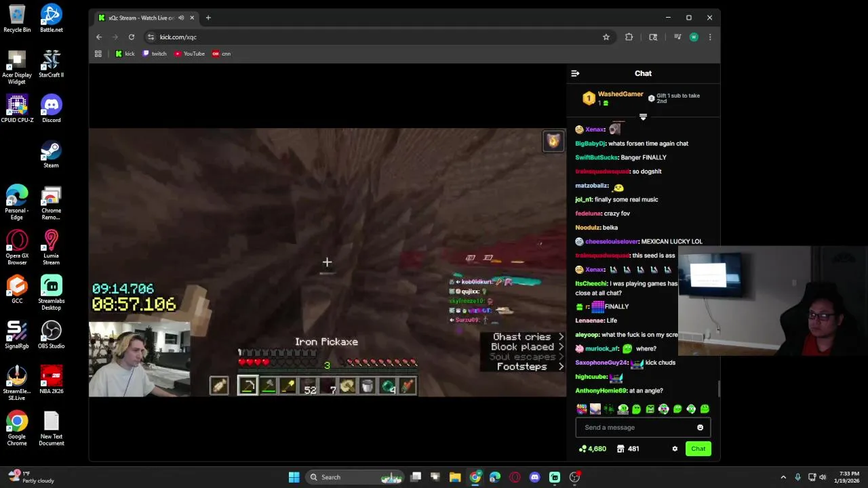Open the cnn bookmark

coord(221,54)
